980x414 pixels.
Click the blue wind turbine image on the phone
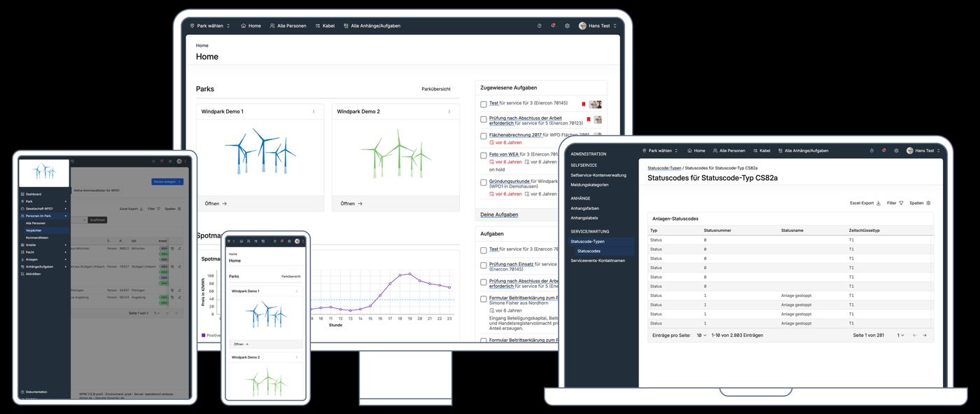pyautogui.click(x=266, y=315)
